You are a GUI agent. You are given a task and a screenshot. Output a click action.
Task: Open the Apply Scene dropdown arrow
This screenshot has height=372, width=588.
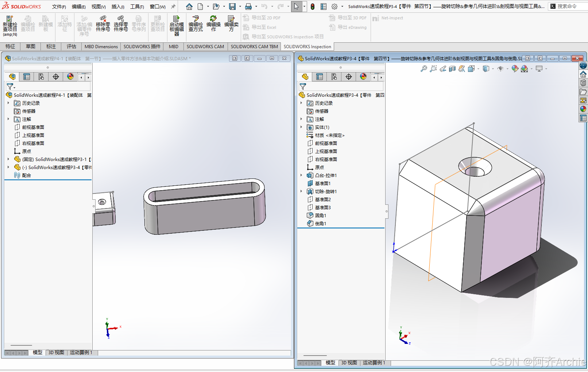[531, 69]
